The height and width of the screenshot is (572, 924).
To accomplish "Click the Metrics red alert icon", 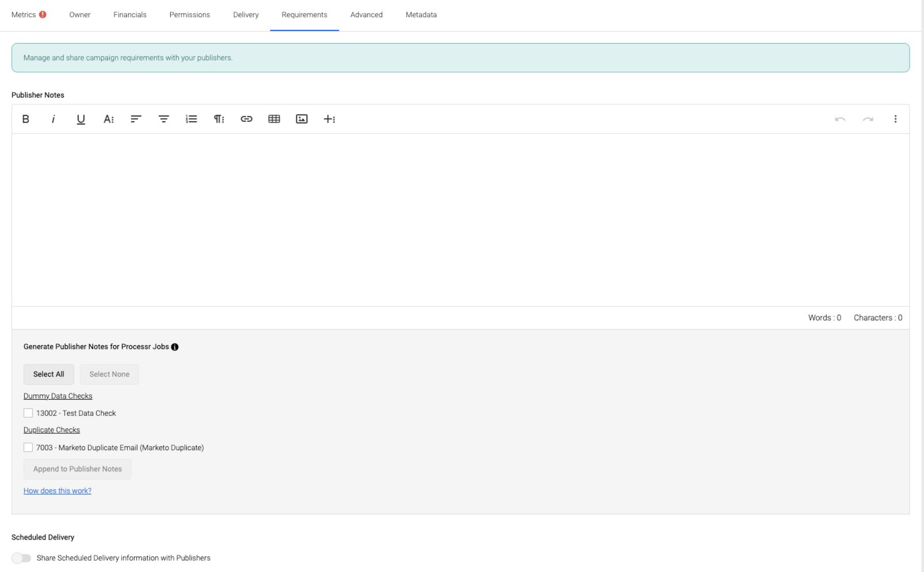I will pos(43,14).
